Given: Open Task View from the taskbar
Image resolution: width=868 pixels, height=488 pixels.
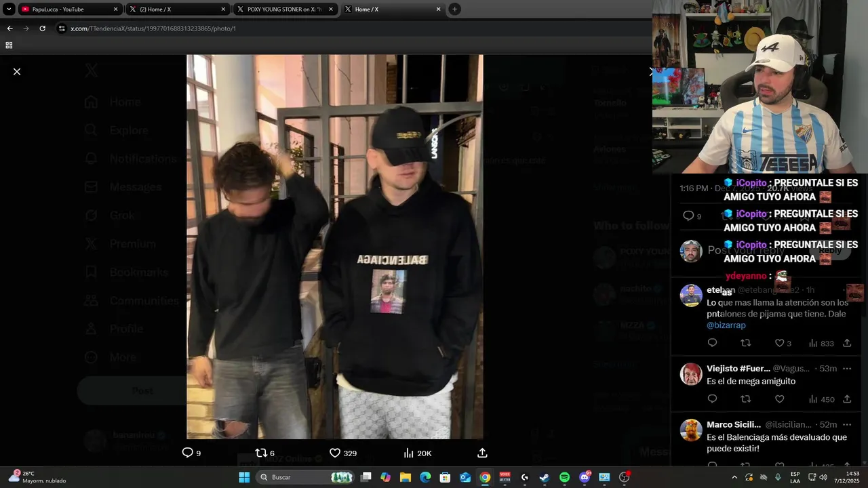Looking at the screenshot, I should tap(366, 477).
